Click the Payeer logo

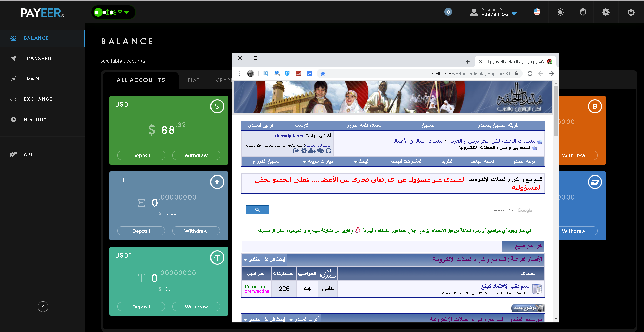click(42, 13)
